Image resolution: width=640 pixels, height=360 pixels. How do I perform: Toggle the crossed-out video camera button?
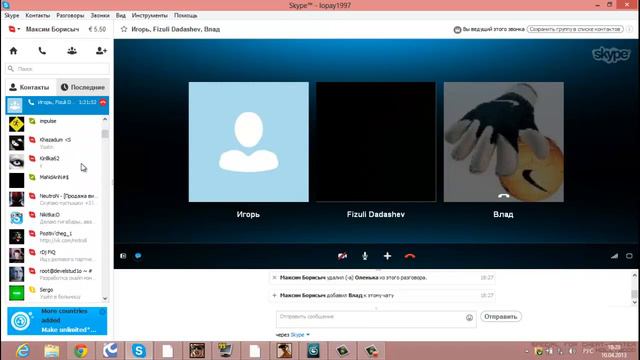click(x=342, y=256)
